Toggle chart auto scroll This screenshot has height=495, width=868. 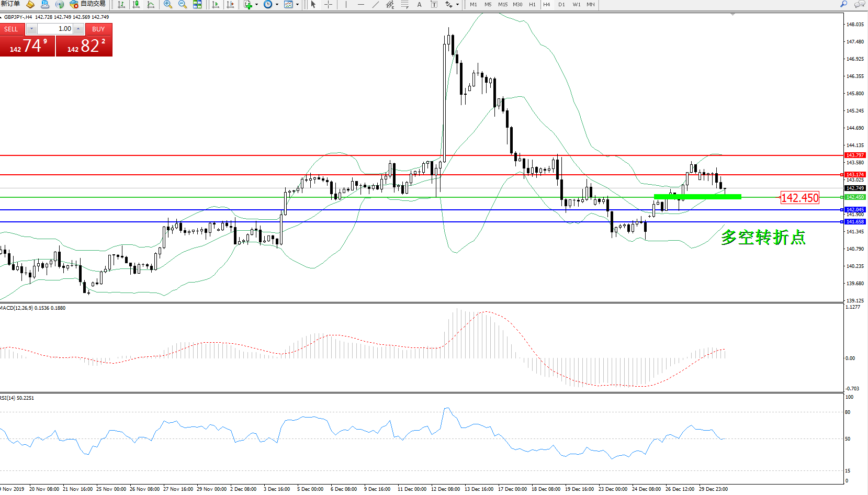215,5
